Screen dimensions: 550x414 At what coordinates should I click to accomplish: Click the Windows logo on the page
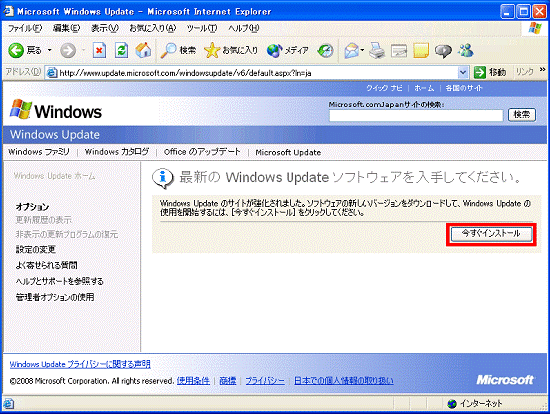(x=55, y=110)
